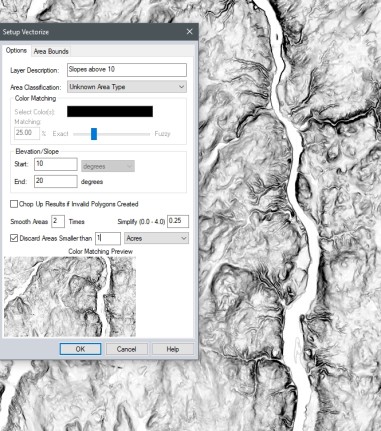The image size is (381, 431).
Task: Click the OK button
Action: (80, 349)
